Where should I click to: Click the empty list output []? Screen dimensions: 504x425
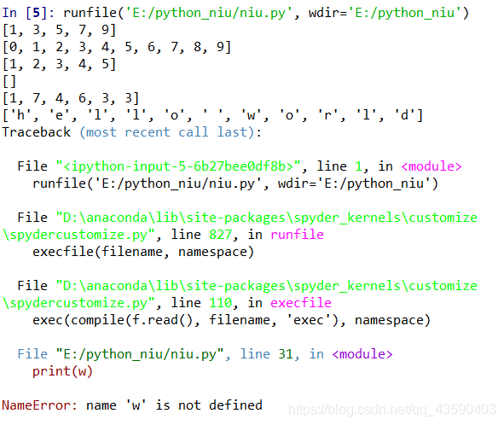click(9, 81)
